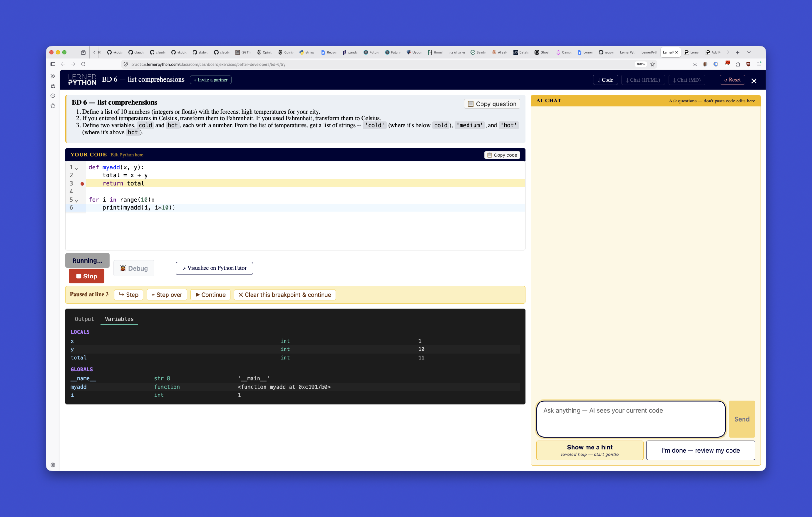Send the AI chat message
The width and height of the screenshot is (812, 517).
point(742,419)
